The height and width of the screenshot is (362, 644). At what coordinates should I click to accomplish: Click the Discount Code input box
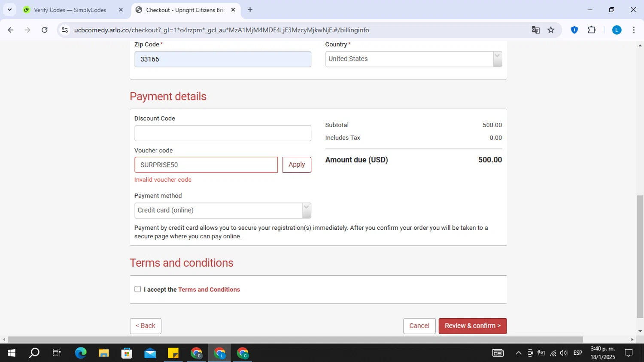coord(223,134)
